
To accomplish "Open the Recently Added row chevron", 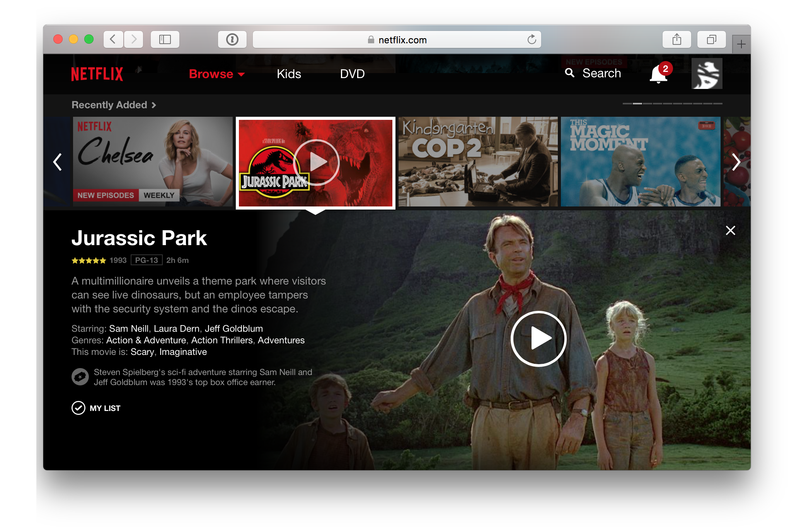I will (x=154, y=105).
